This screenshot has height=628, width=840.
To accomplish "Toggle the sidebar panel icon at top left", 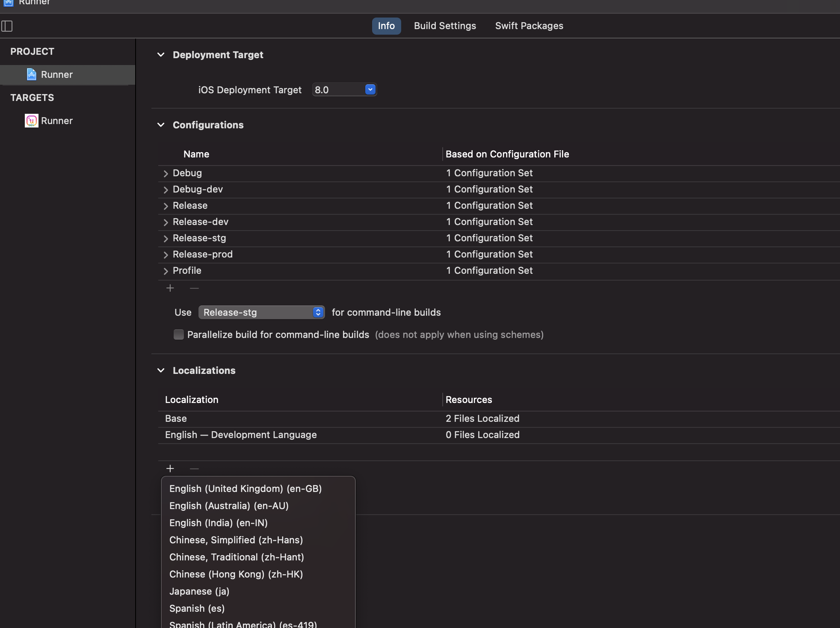I will coord(7,26).
